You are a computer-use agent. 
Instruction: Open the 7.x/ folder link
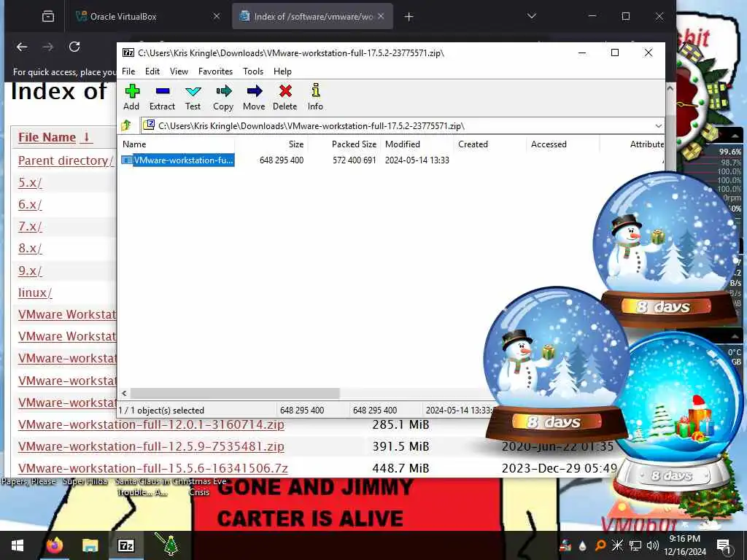click(x=30, y=226)
